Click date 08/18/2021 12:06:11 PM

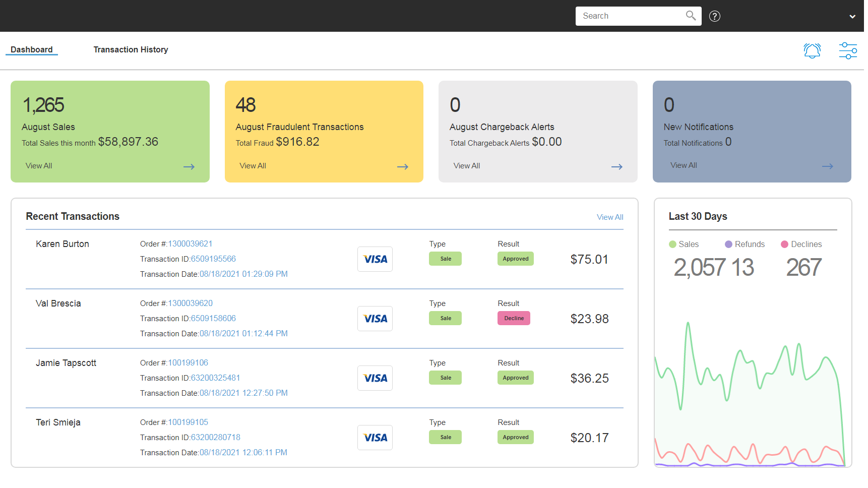pyautogui.click(x=243, y=453)
